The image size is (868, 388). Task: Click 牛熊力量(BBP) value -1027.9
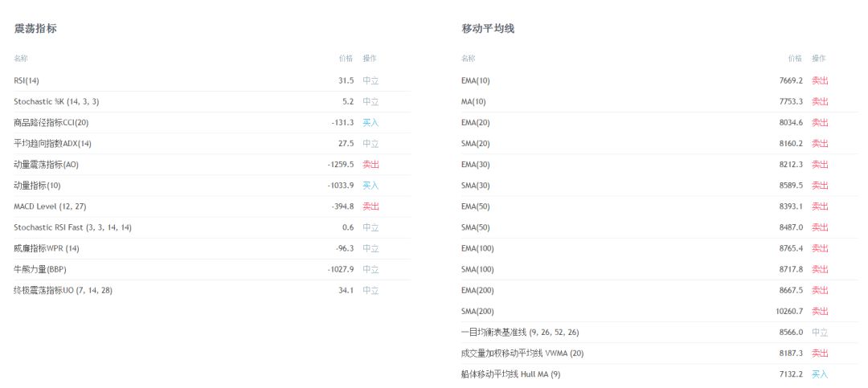click(x=340, y=270)
